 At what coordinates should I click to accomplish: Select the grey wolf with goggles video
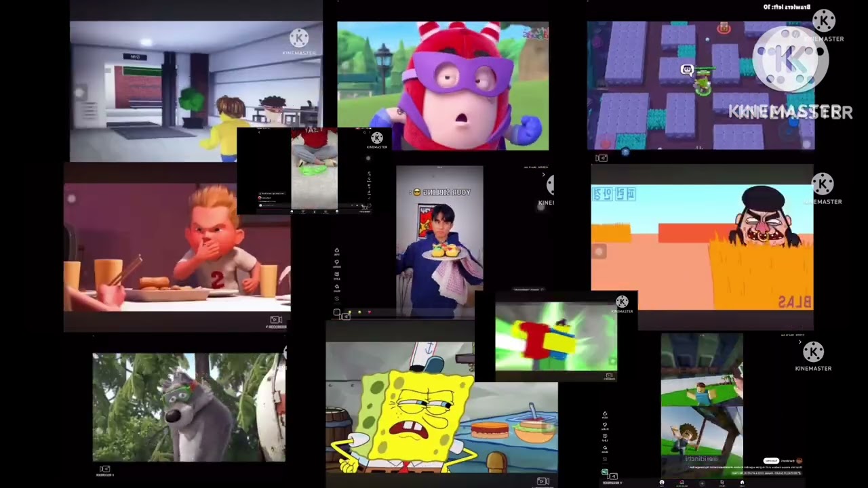[189, 407]
